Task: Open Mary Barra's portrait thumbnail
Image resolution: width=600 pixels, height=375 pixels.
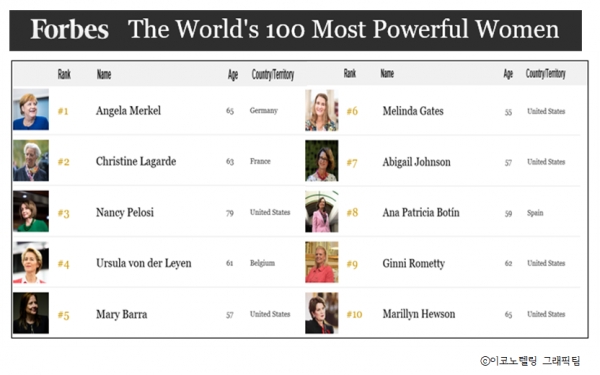Action: coord(31,313)
